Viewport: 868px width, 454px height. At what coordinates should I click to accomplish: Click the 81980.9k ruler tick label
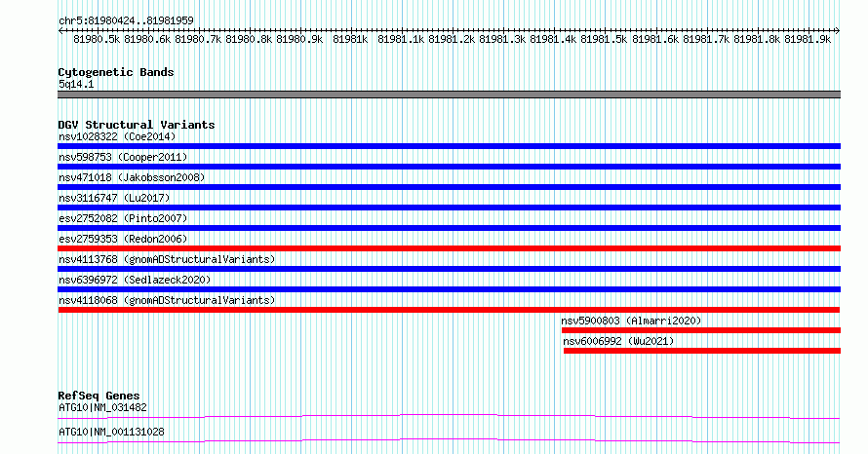(x=299, y=39)
